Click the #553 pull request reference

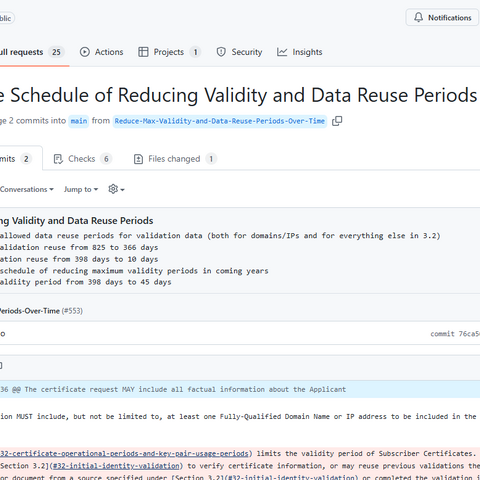point(72,311)
